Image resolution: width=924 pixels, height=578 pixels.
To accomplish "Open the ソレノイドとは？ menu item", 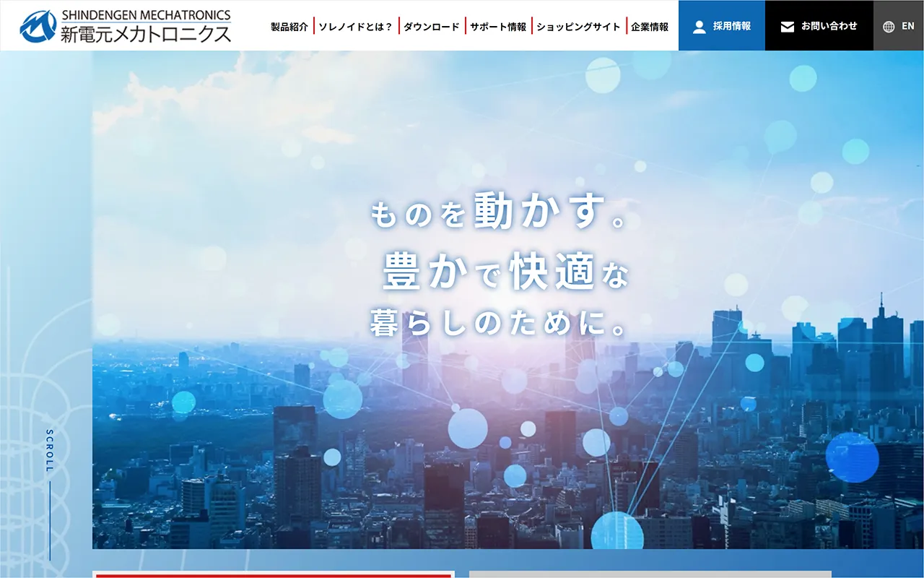I will [355, 27].
